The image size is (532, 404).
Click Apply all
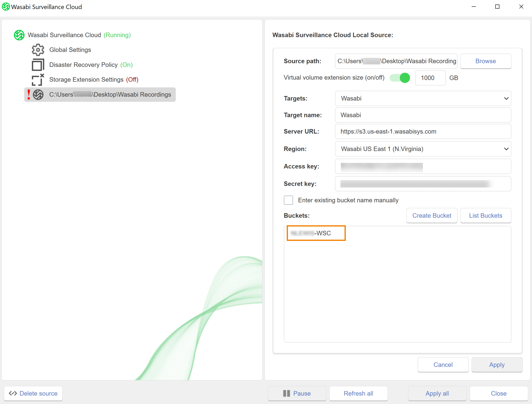click(x=437, y=393)
